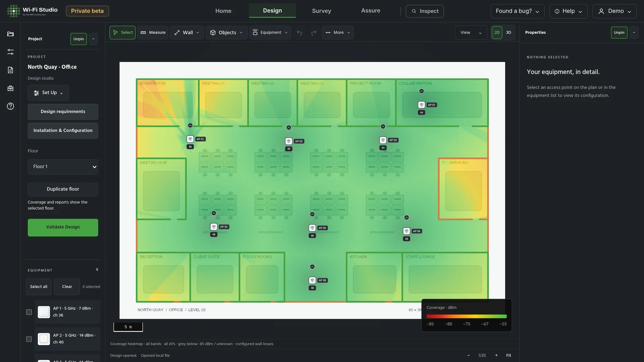The image size is (644, 362).
Task: Open Design requirements
Action: [x=63, y=112]
